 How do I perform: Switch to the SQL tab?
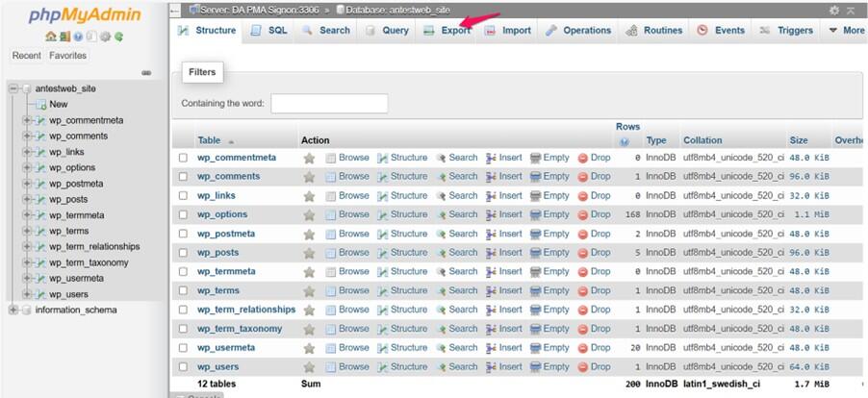269,31
